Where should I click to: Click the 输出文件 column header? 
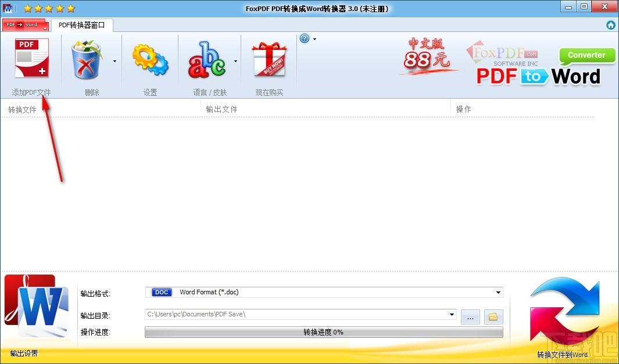tap(221, 109)
